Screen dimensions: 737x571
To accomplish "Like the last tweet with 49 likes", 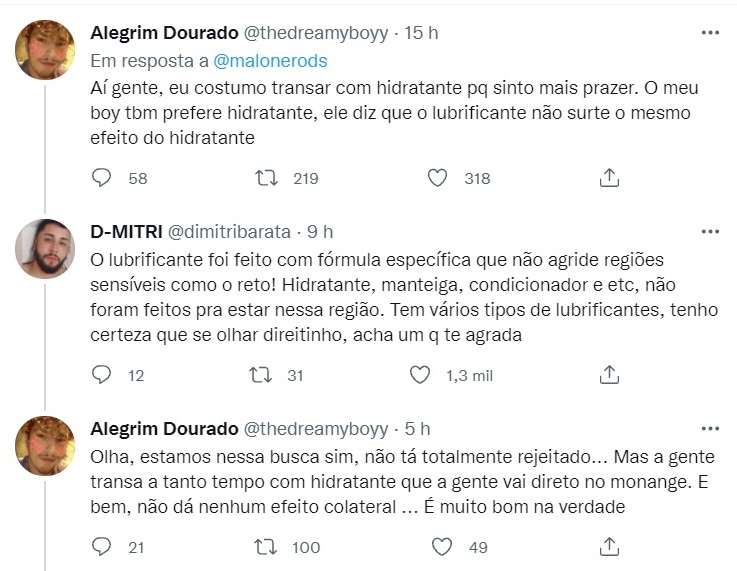I will point(441,547).
